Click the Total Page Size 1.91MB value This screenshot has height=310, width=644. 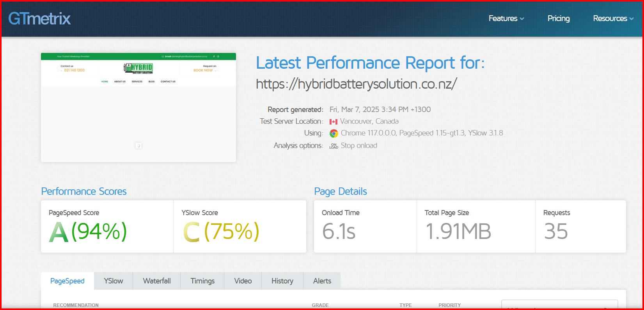click(458, 232)
